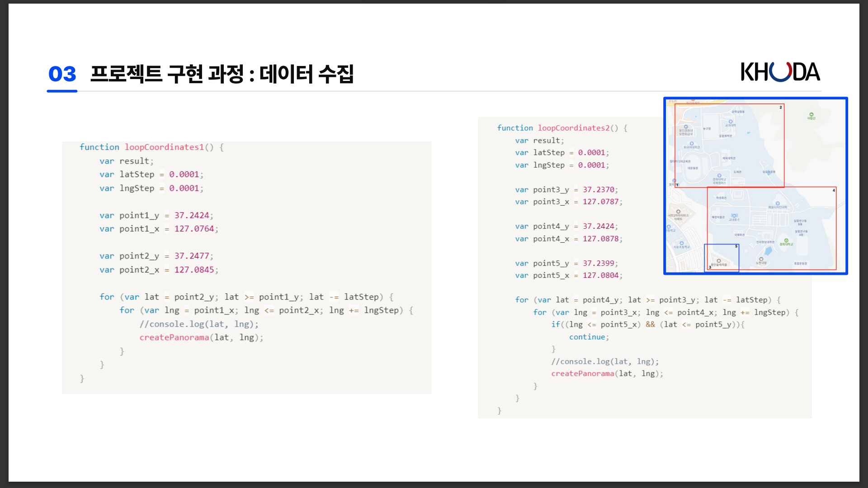868x488 pixels.
Task: Click the 예술디자인대학 map marker
Action: pos(778,204)
